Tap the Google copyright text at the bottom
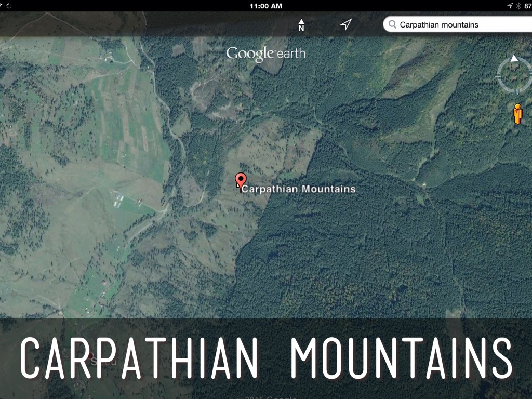532x399 pixels. coord(265,396)
